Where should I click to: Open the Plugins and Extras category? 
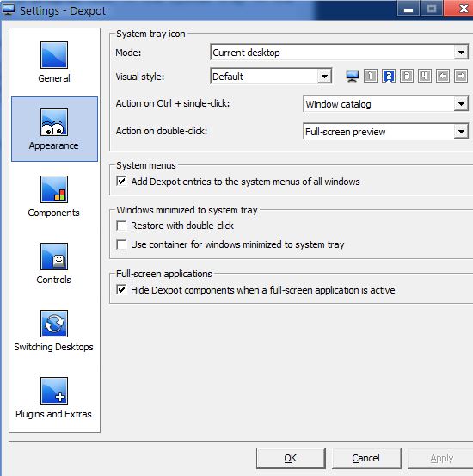54,398
